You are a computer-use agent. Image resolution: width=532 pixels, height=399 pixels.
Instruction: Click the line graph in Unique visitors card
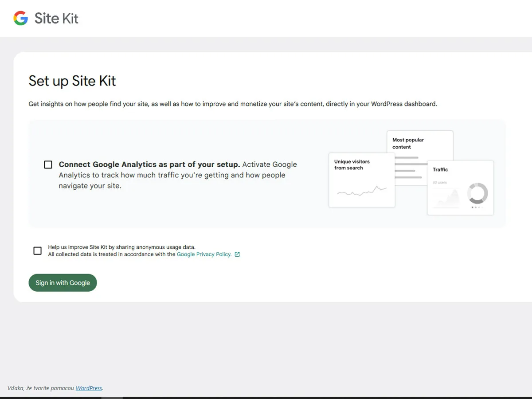pos(362,191)
